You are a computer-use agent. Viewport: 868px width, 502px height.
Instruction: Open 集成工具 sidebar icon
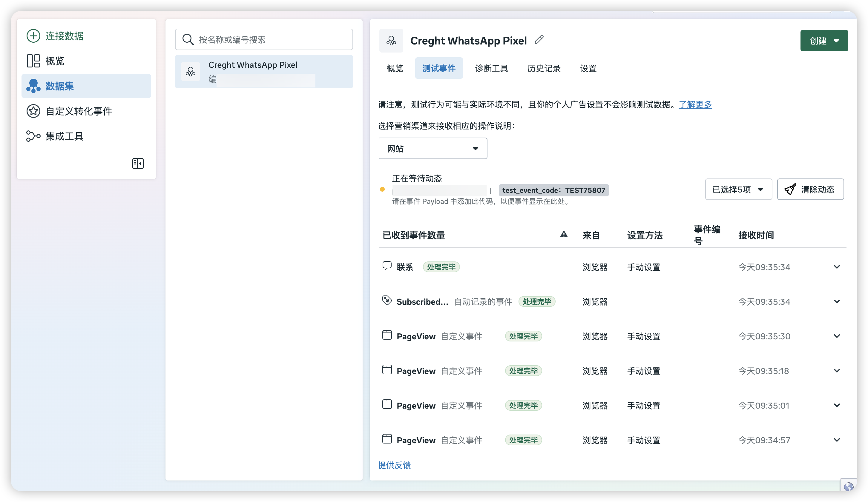[x=33, y=136]
